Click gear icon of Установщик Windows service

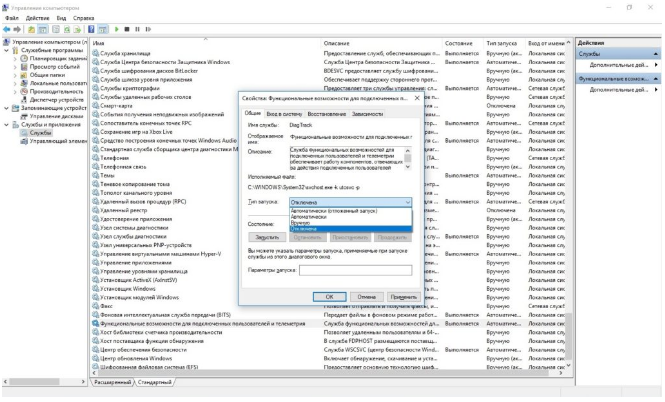coord(95,289)
